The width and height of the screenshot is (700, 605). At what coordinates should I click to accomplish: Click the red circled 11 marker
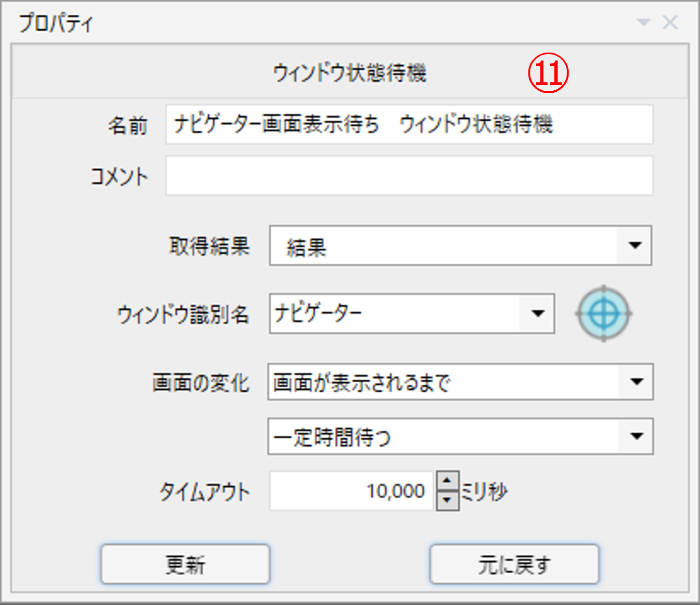click(548, 73)
